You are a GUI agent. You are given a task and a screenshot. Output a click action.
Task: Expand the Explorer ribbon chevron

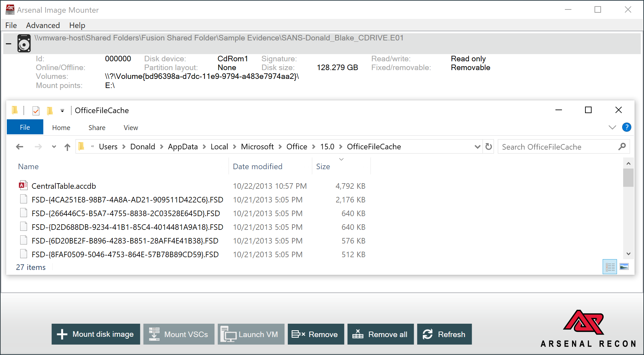(x=612, y=127)
